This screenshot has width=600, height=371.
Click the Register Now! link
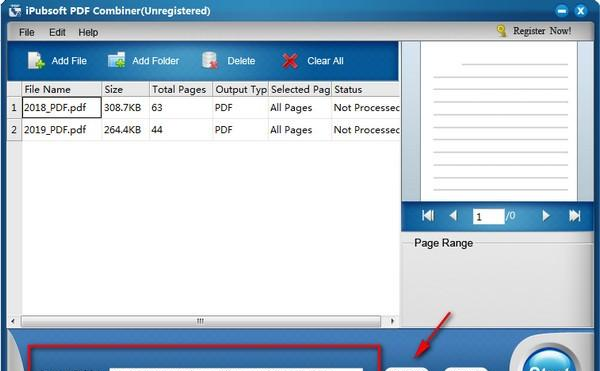542,31
